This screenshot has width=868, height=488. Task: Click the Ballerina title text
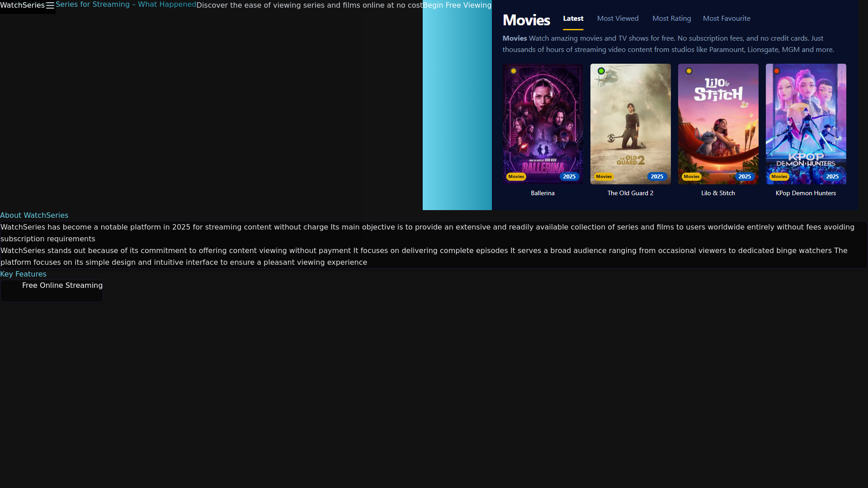542,193
